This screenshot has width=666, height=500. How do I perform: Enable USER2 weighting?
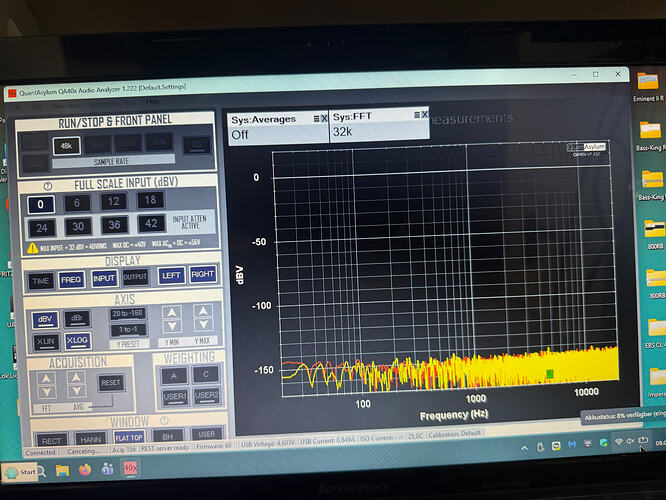coord(207,395)
